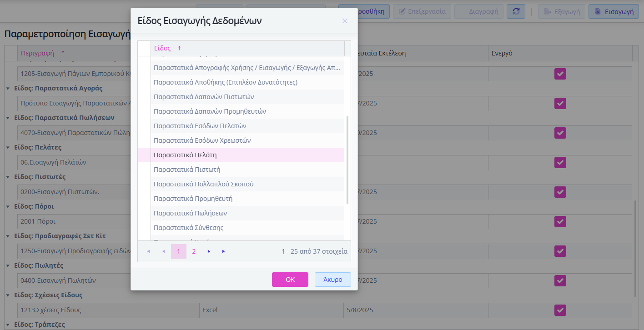Viewport: 644px width, 330px height.
Task: Open page 2 of the list
Action: 194,251
